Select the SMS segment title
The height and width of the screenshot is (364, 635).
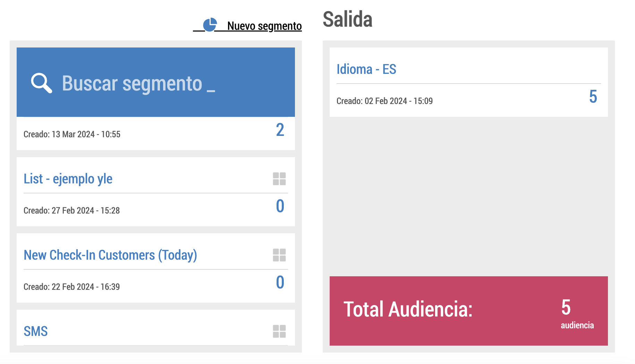point(36,331)
